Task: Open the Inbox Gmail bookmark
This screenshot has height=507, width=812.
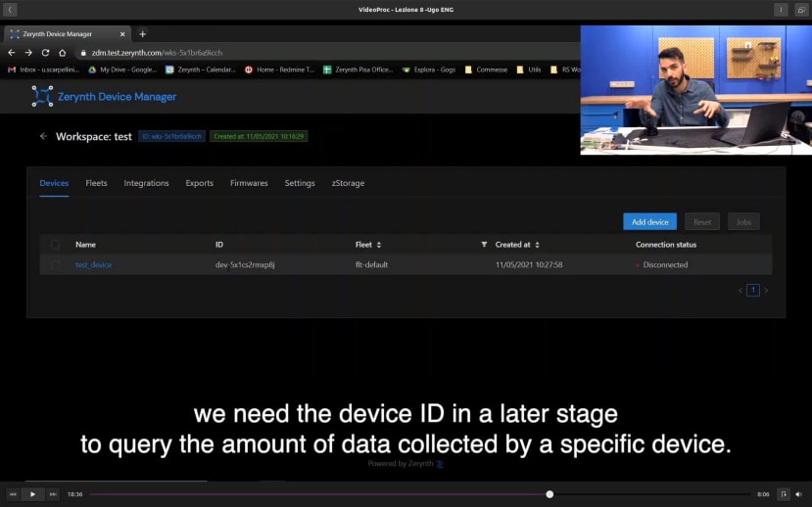Action: point(44,69)
